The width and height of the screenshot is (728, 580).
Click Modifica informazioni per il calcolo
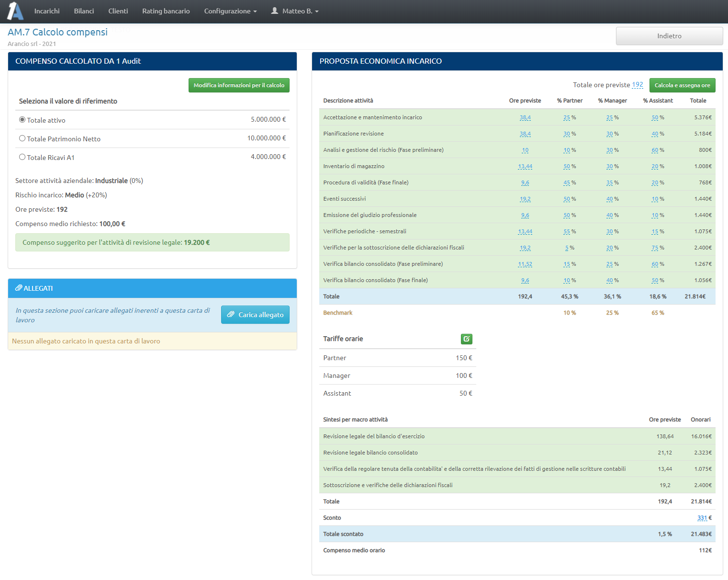pos(239,85)
